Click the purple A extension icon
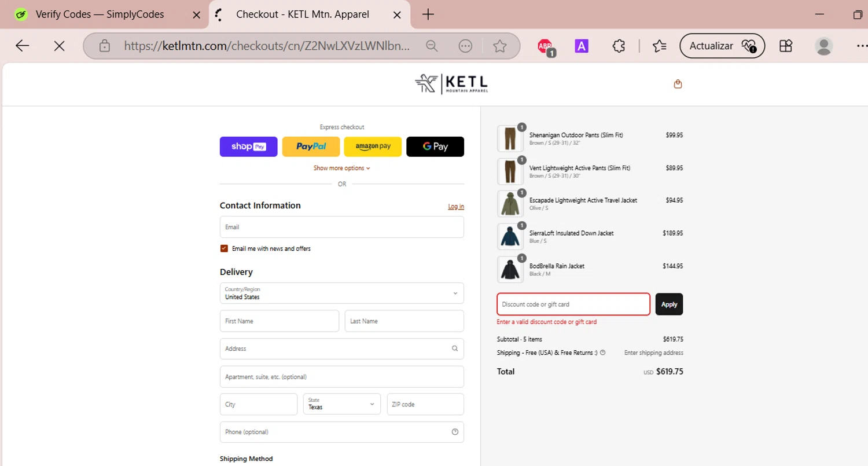This screenshot has width=868, height=466. click(582, 46)
